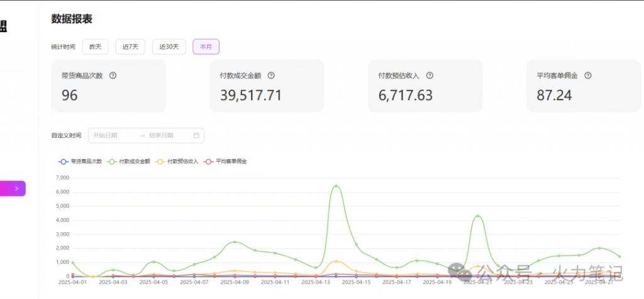Click the 39,517.71 payment amount value

[x=251, y=96]
